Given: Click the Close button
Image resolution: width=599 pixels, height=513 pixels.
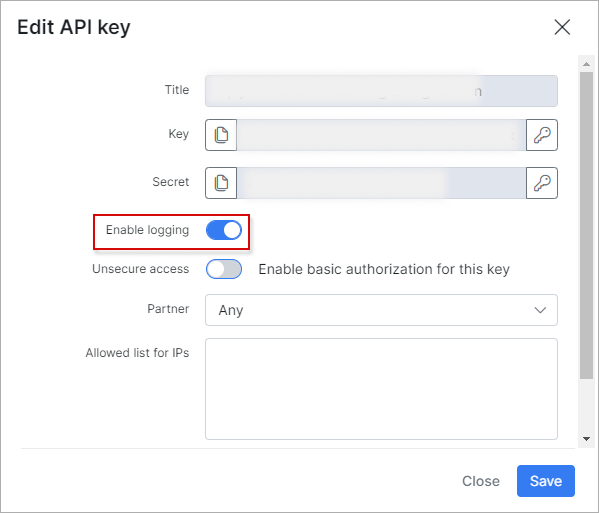Looking at the screenshot, I should pos(481,481).
